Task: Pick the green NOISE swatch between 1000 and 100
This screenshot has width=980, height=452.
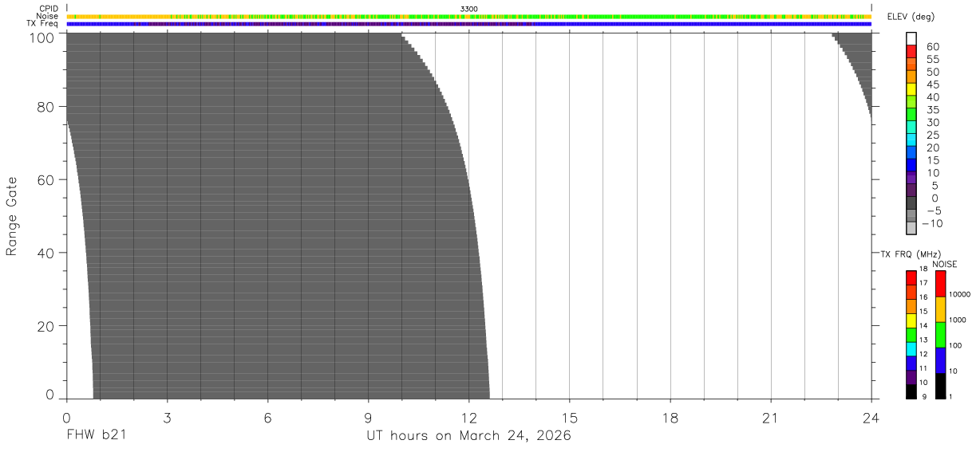Action: (940, 335)
